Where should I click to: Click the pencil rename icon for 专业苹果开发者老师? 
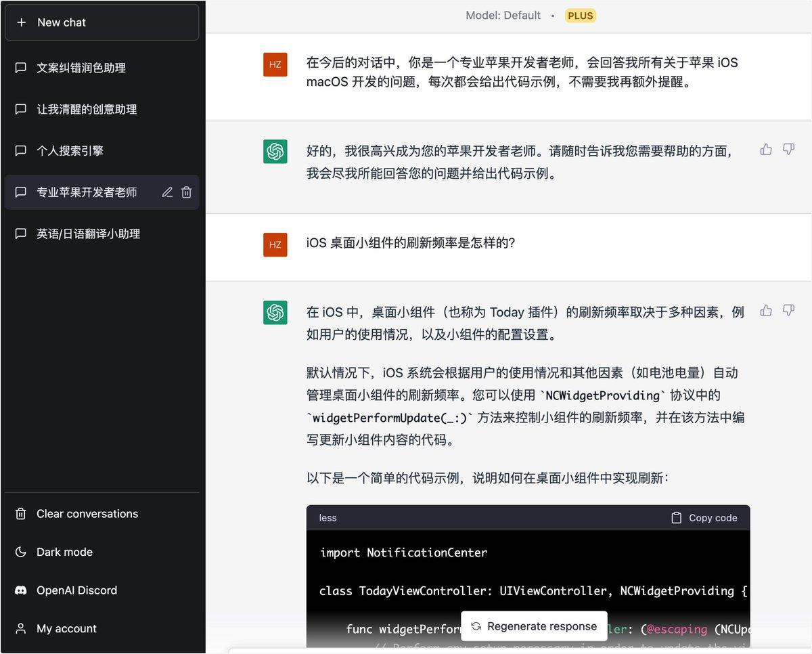point(167,192)
